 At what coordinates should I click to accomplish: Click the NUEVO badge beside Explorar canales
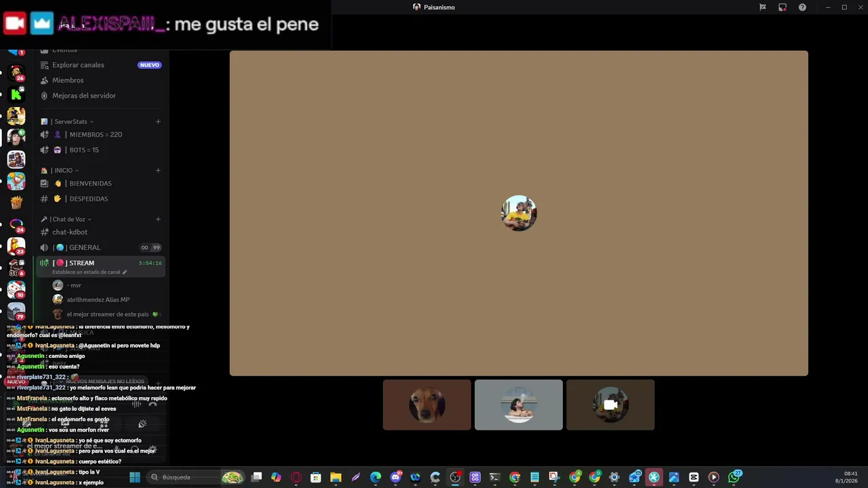149,65
